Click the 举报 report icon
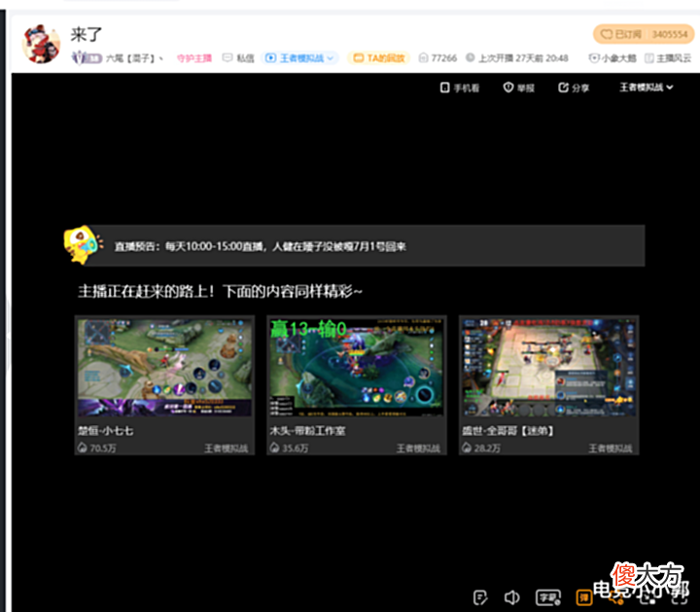 click(519, 88)
